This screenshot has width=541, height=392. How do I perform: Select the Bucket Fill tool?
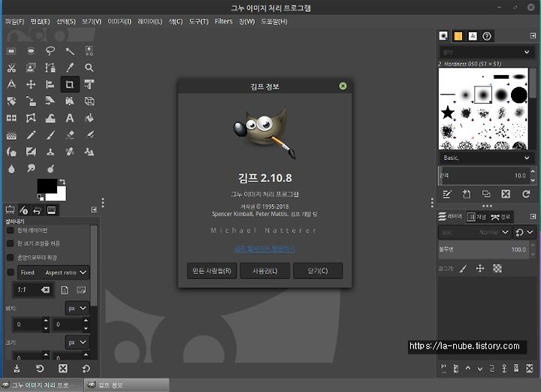coord(89,118)
